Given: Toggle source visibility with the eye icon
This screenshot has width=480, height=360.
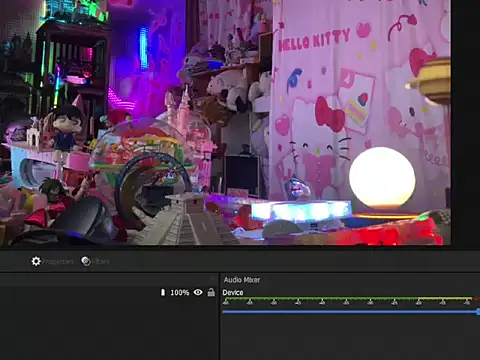Looking at the screenshot, I should [x=198, y=292].
